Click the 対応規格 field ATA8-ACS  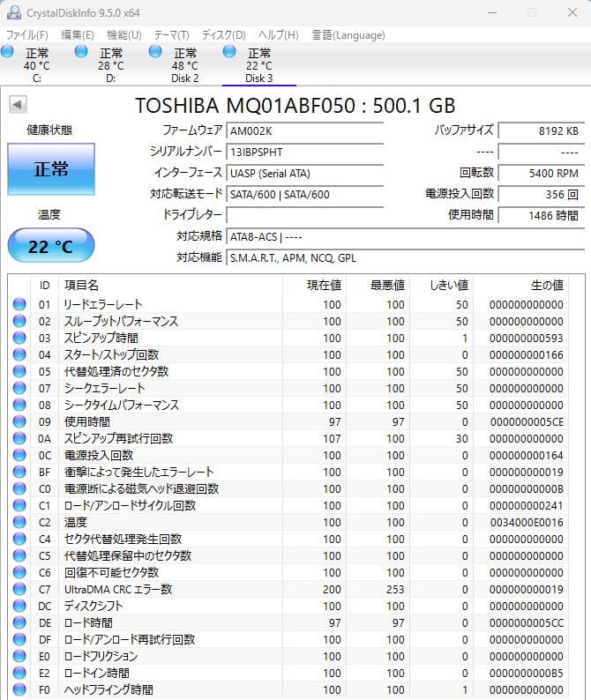coord(405,236)
